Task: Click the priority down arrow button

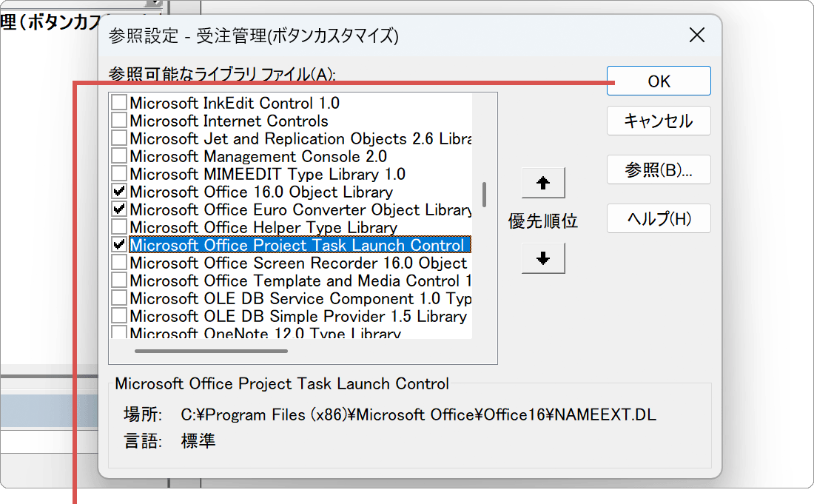Action: point(543,258)
